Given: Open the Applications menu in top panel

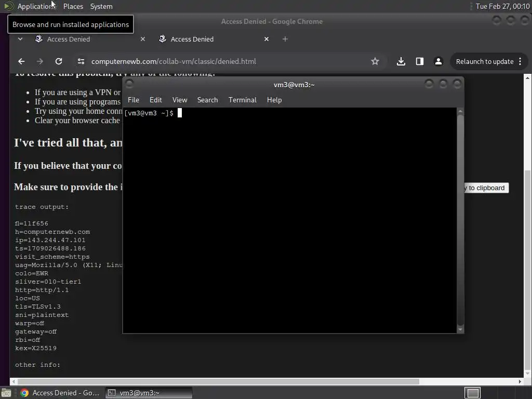Looking at the screenshot, I should coord(36,6).
